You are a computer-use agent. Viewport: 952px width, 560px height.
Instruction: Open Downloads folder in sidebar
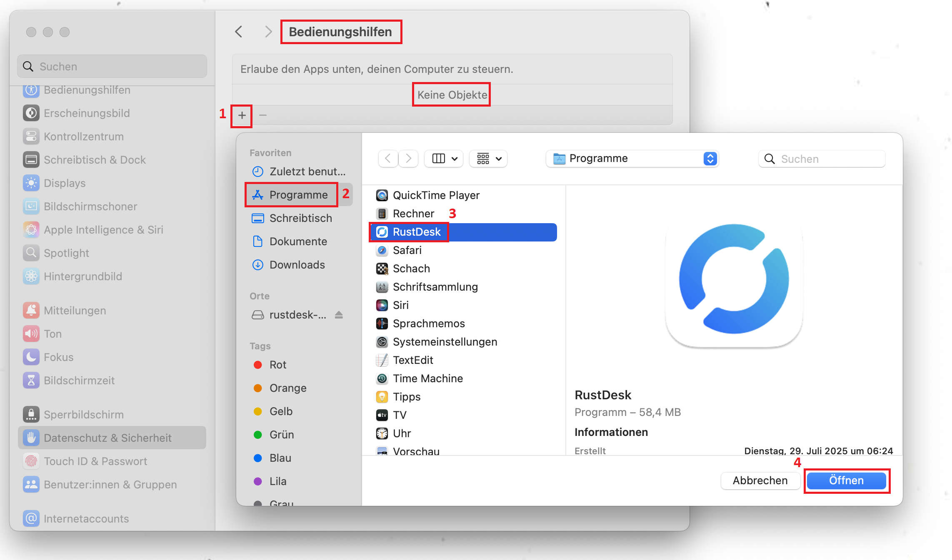297,265
